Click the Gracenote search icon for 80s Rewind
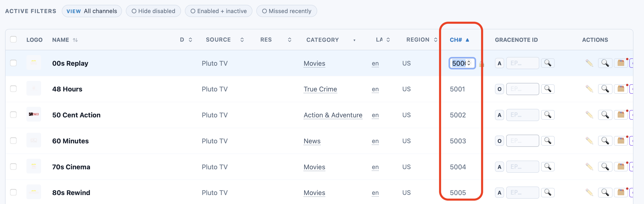Image resolution: width=644 pixels, height=204 pixels. coord(548,193)
